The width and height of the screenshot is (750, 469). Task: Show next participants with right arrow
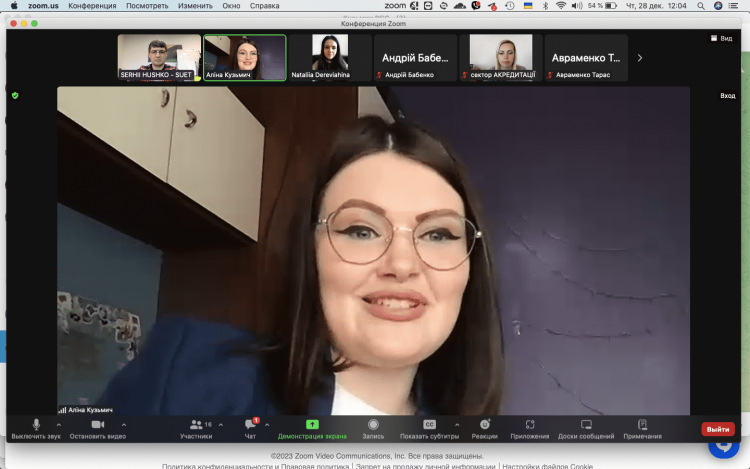(640, 58)
